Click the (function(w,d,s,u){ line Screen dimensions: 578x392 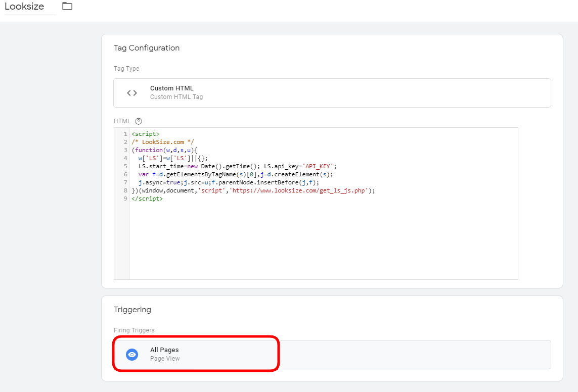pos(164,150)
